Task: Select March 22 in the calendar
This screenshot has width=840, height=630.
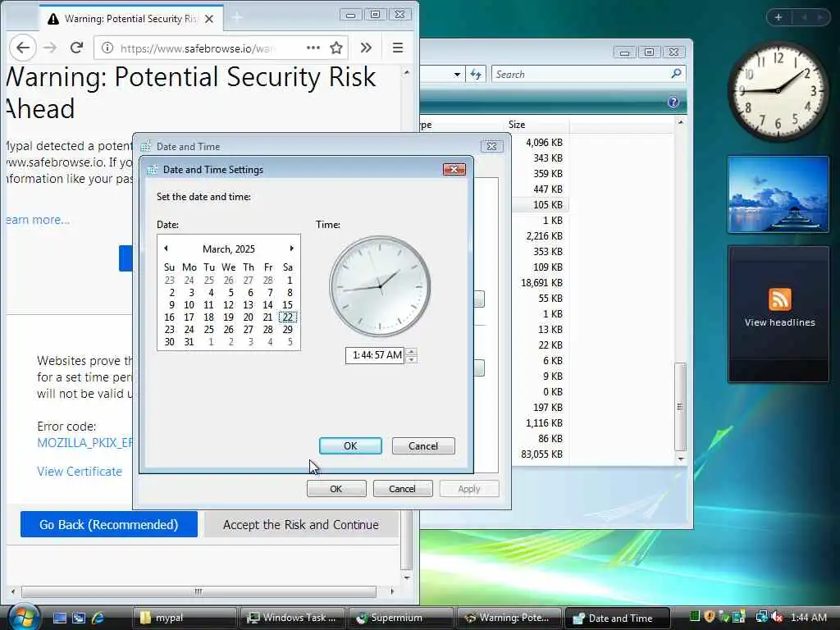Action: [x=288, y=317]
